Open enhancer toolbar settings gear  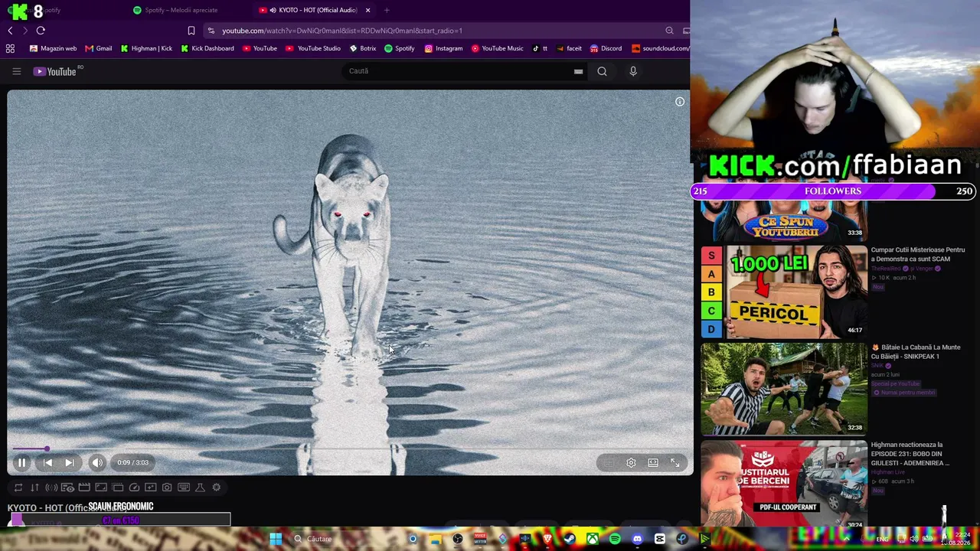click(217, 487)
